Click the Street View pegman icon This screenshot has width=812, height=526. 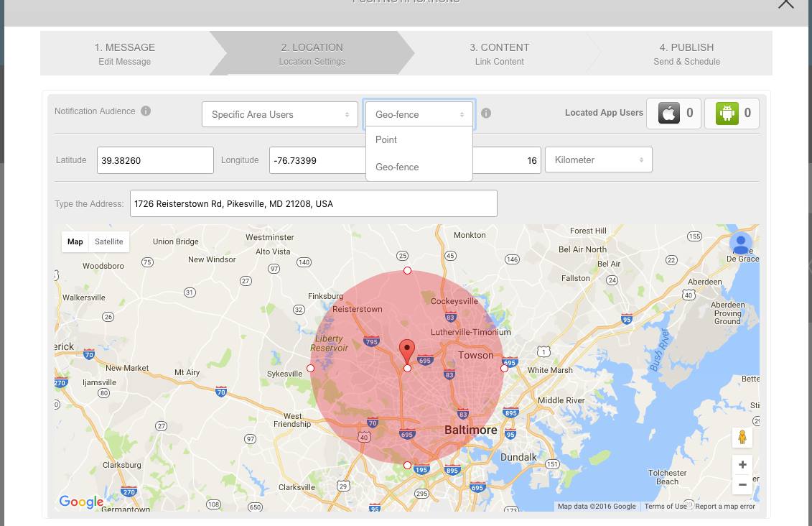(742, 437)
